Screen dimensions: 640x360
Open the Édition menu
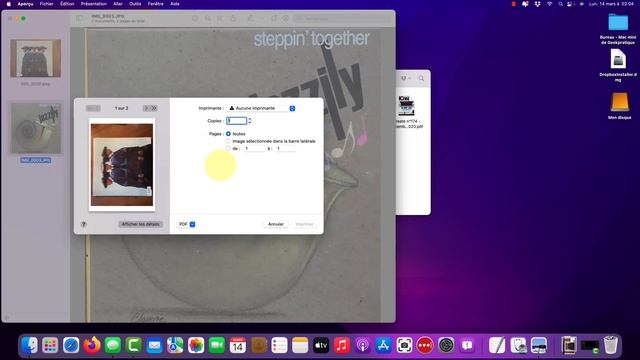(67, 4)
